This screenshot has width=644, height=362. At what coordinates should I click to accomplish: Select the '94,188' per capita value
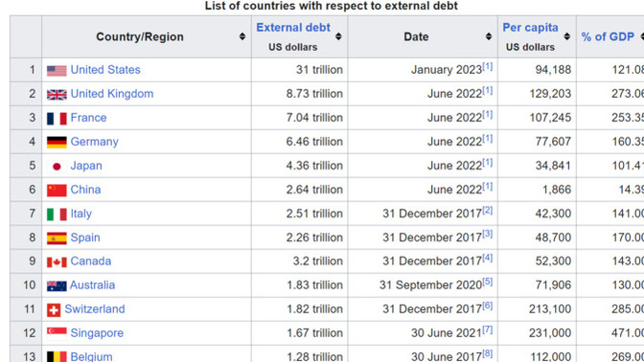coord(553,70)
